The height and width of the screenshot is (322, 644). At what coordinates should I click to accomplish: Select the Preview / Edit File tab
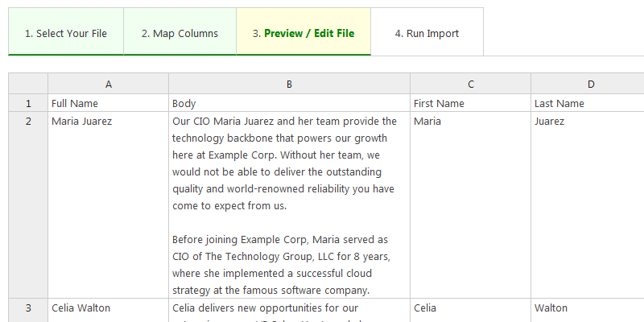tap(303, 33)
